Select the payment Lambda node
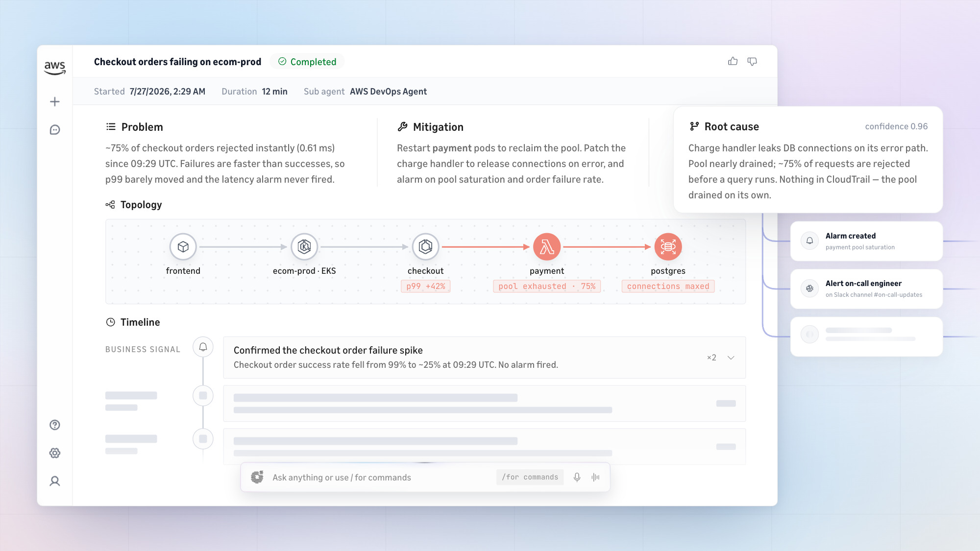Viewport: 980px width, 551px height. (547, 247)
